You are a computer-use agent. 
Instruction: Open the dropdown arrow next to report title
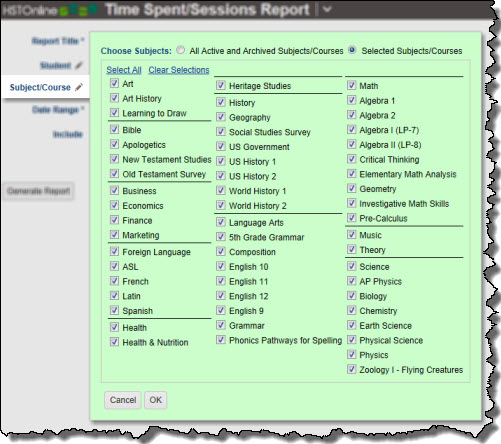coord(327,9)
